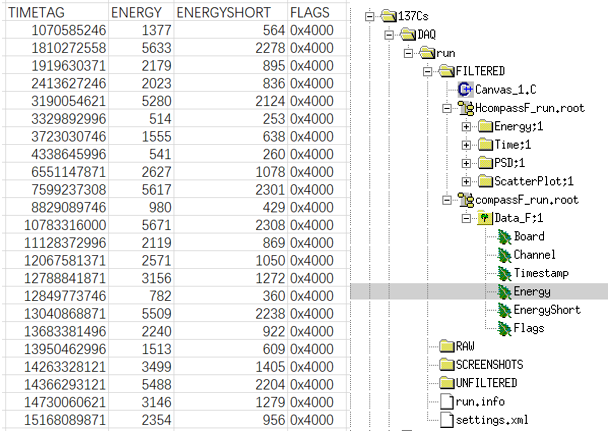
Task: Collapse the run tree node
Action: tap(408, 53)
